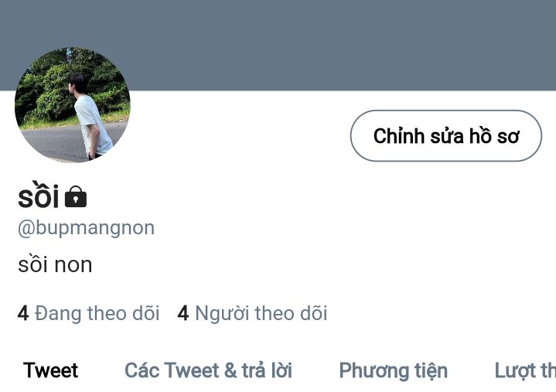The height and width of the screenshot is (392, 556).
Task: Click the protected account lock icon
Action: 76,196
